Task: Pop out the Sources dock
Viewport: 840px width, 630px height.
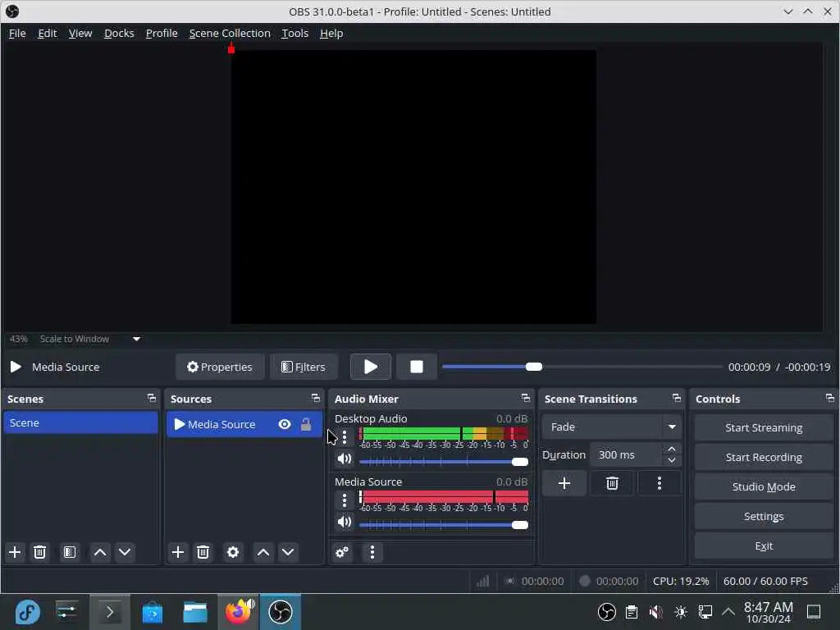Action: pos(316,398)
